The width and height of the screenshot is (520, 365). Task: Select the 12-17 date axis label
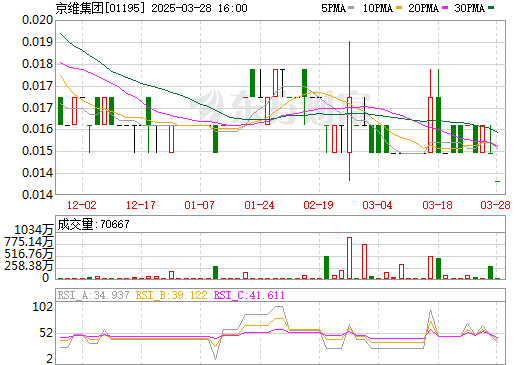coord(141,205)
